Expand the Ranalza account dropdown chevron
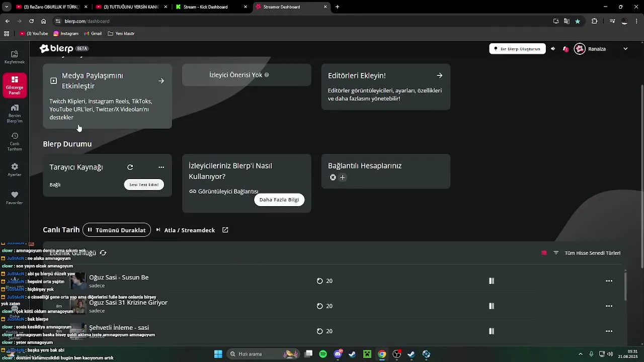 click(x=625, y=49)
